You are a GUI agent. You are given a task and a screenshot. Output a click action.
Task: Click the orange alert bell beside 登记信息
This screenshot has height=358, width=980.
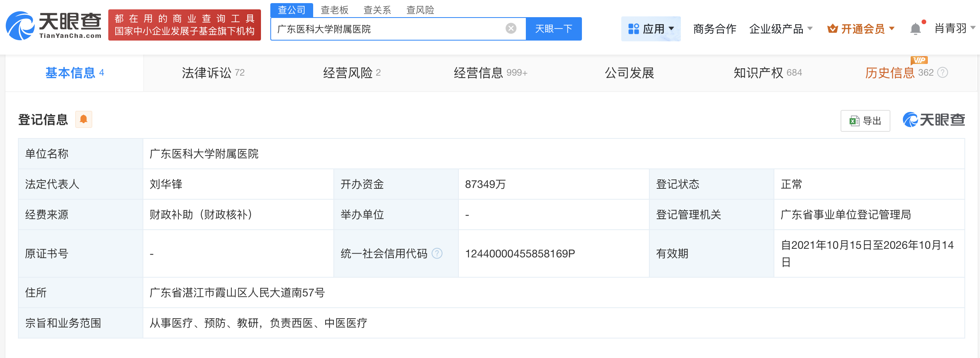pos(83,119)
